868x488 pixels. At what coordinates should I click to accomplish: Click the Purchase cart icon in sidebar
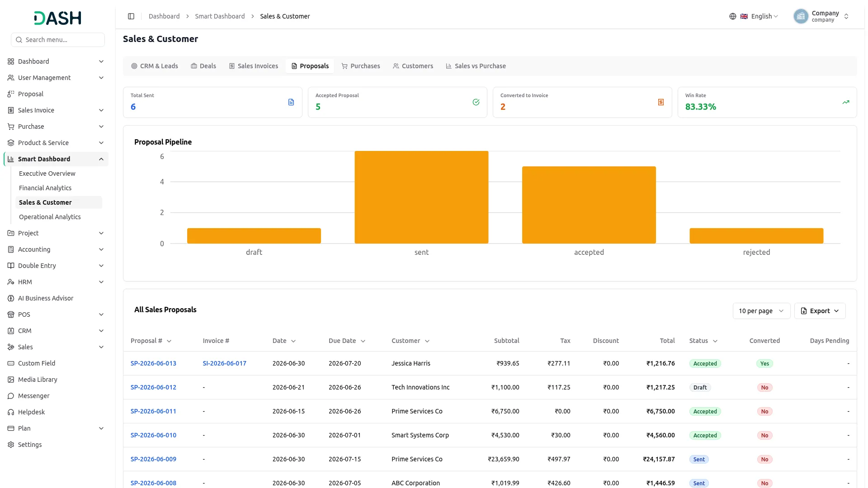click(11, 127)
